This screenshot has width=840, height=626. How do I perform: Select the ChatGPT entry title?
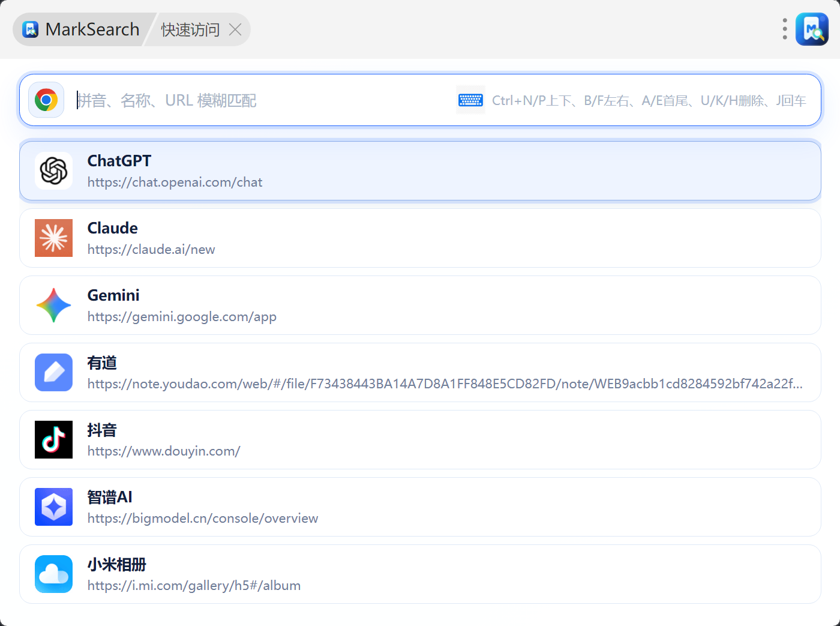tap(119, 161)
